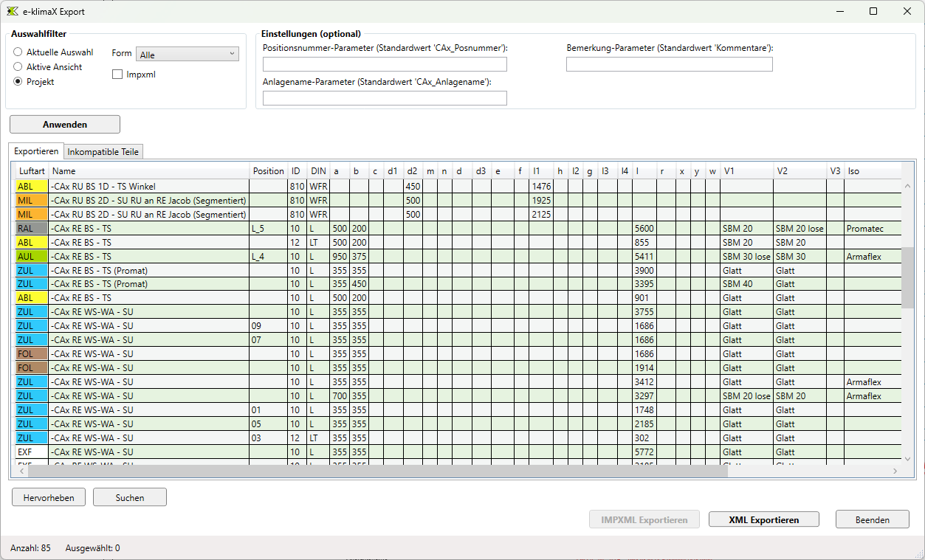Sort table by Luftart column header

tap(32, 171)
